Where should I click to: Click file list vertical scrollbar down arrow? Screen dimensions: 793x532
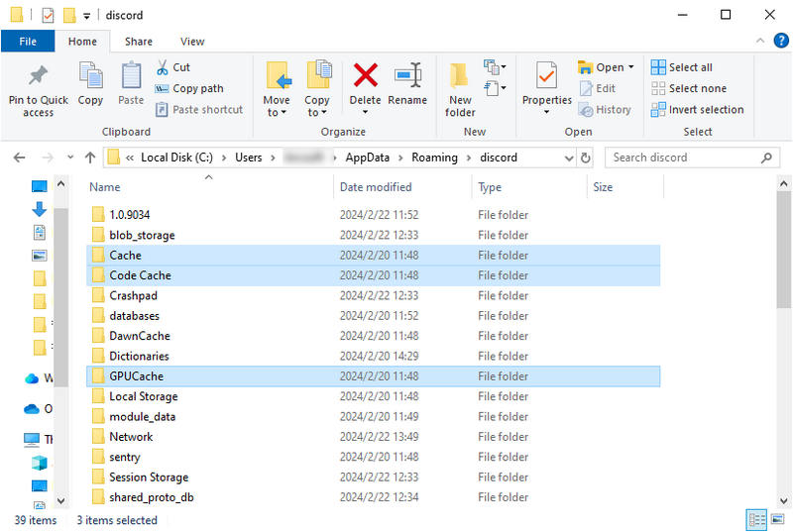[x=784, y=501]
